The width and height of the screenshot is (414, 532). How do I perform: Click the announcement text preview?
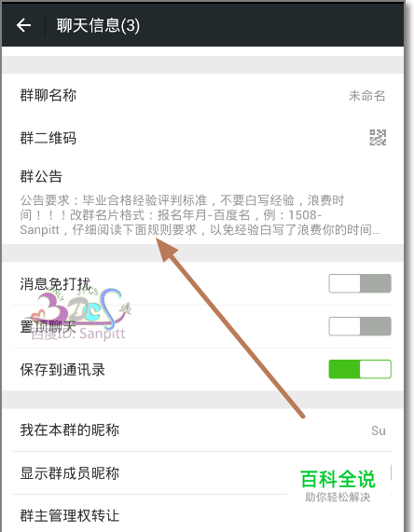pos(200,215)
